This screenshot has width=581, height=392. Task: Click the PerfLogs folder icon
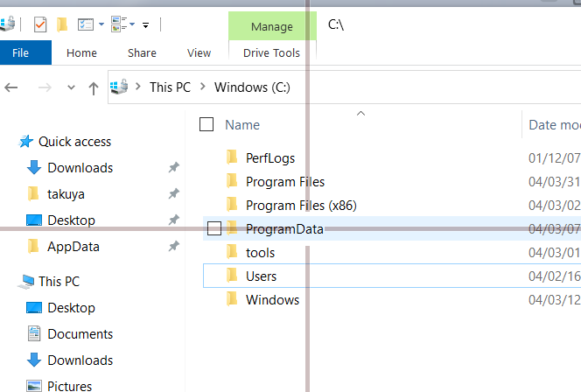pos(232,157)
